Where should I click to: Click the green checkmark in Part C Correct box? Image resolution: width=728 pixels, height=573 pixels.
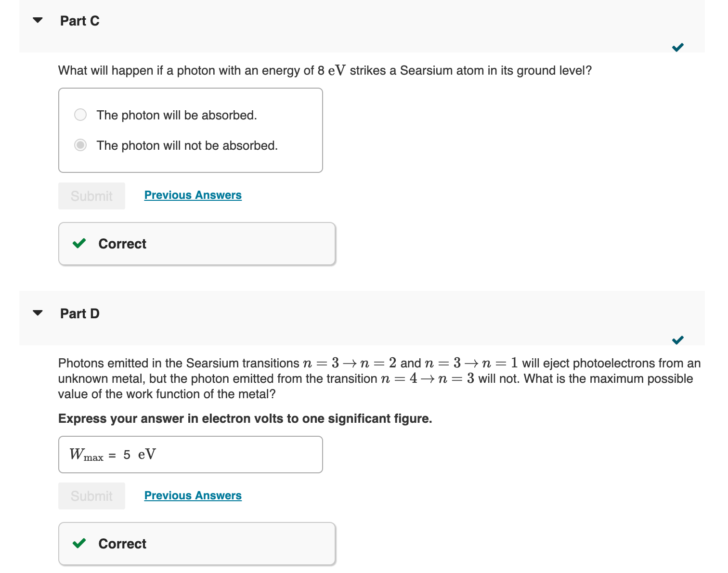(x=80, y=244)
